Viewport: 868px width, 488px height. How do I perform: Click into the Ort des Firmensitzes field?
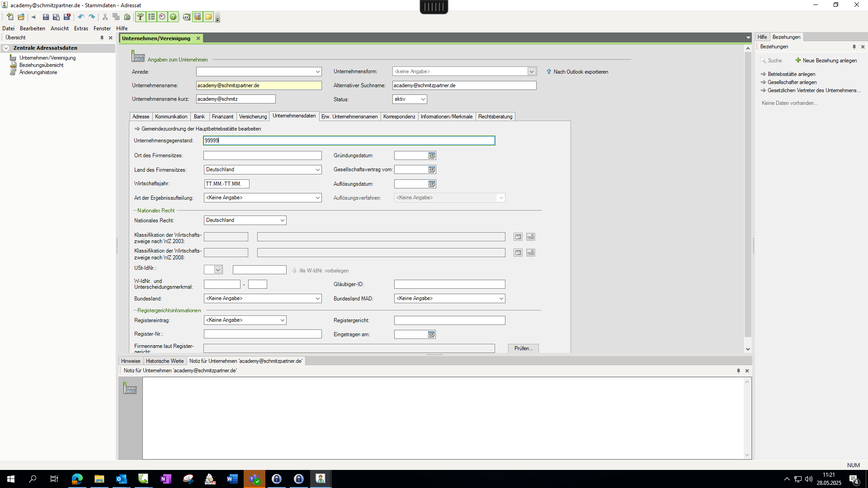[x=262, y=155]
